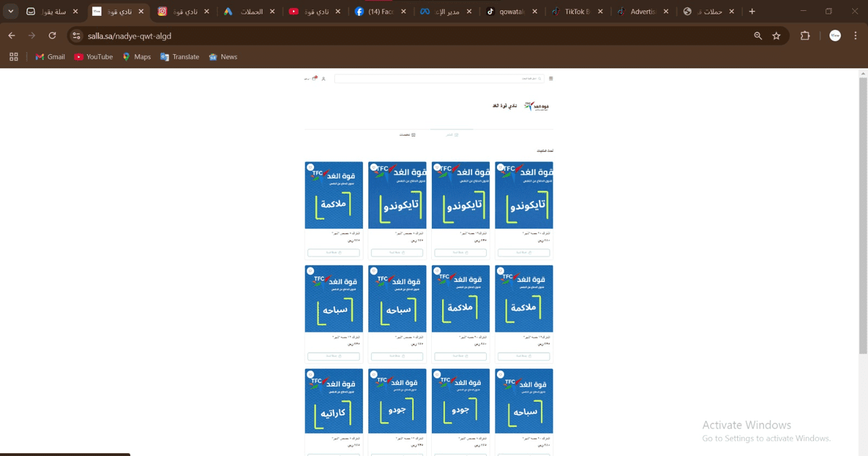Image resolution: width=868 pixels, height=456 pixels.
Task: Open Translate bookmark
Action: click(x=179, y=56)
